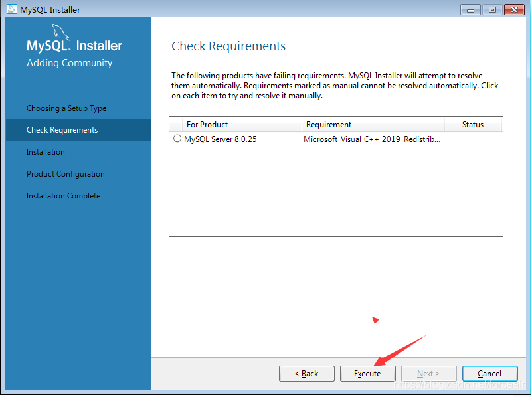
Task: Select the Check Requirements sidebar step
Action: (x=78, y=130)
